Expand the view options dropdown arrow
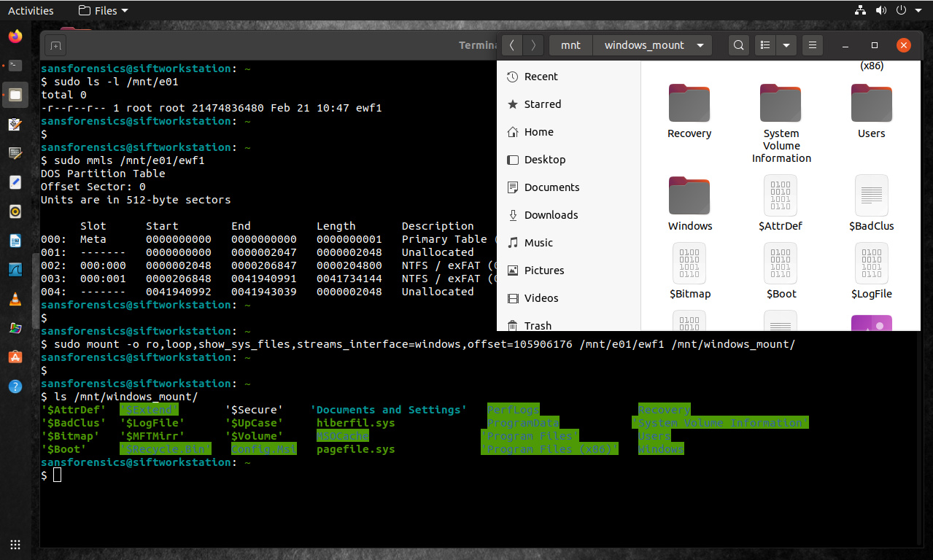The width and height of the screenshot is (933, 560). [x=786, y=45]
